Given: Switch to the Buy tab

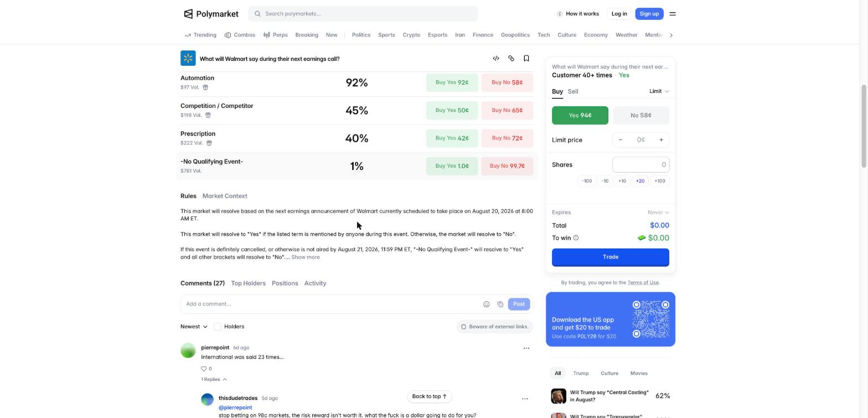Looking at the screenshot, I should tap(557, 91).
